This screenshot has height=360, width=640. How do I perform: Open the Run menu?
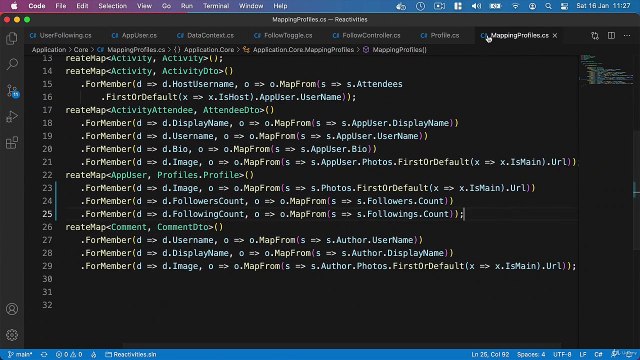187,6
